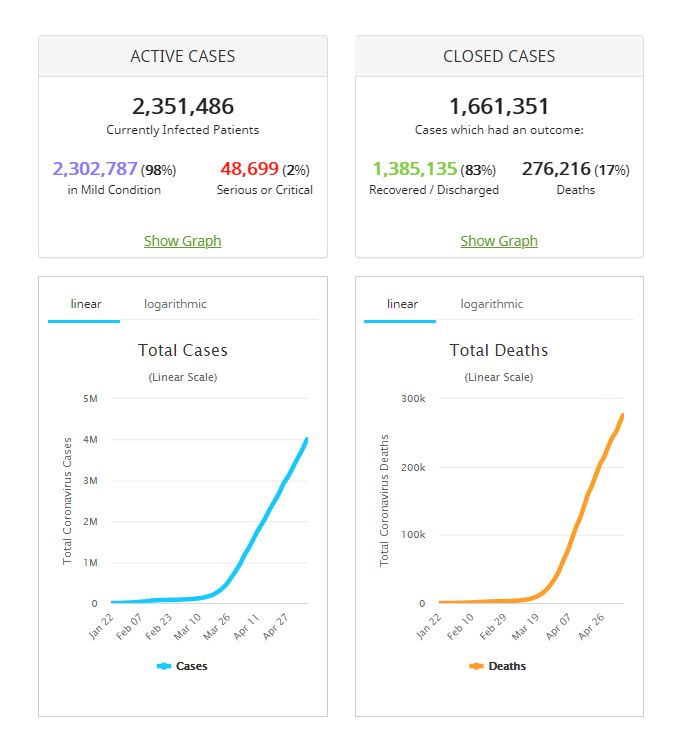Open Show Graph under Active Cases

(182, 241)
